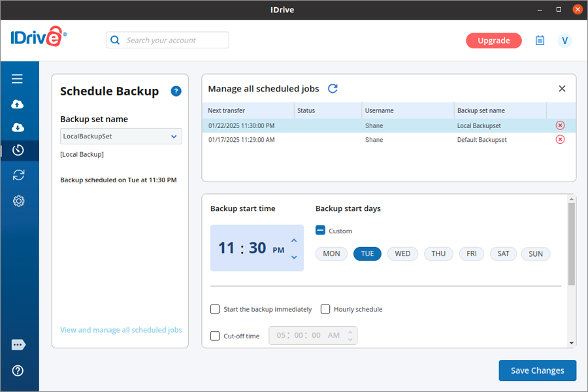Open the Settings gear in sidebar

point(18,201)
